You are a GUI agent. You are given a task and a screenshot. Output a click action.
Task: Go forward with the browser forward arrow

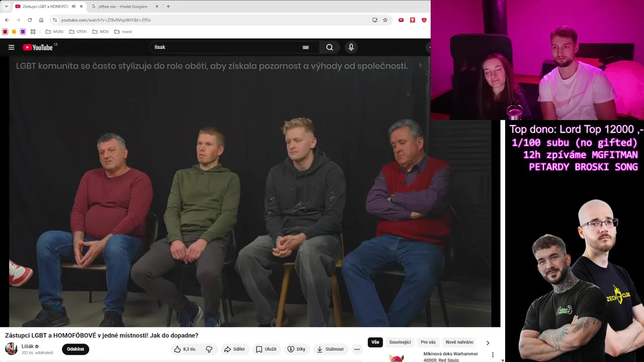click(18, 20)
